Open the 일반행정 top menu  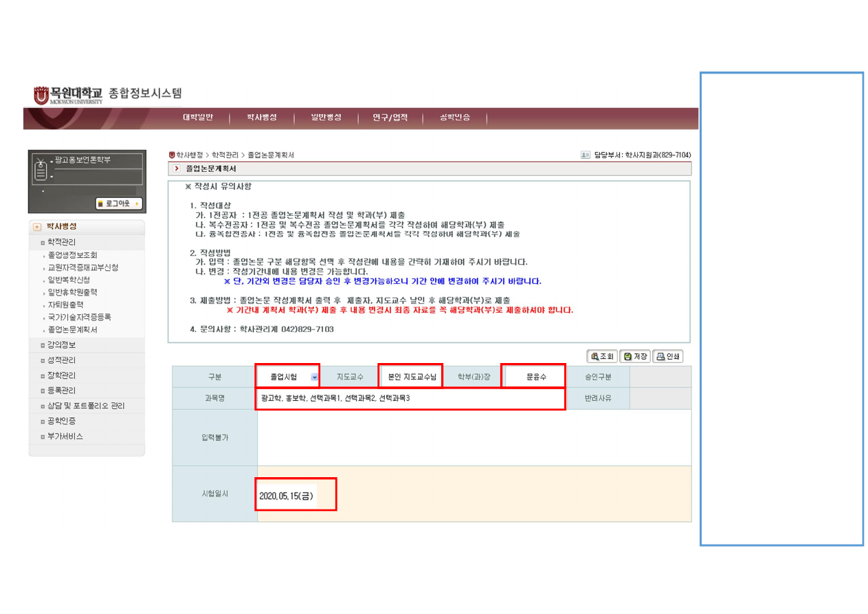326,118
